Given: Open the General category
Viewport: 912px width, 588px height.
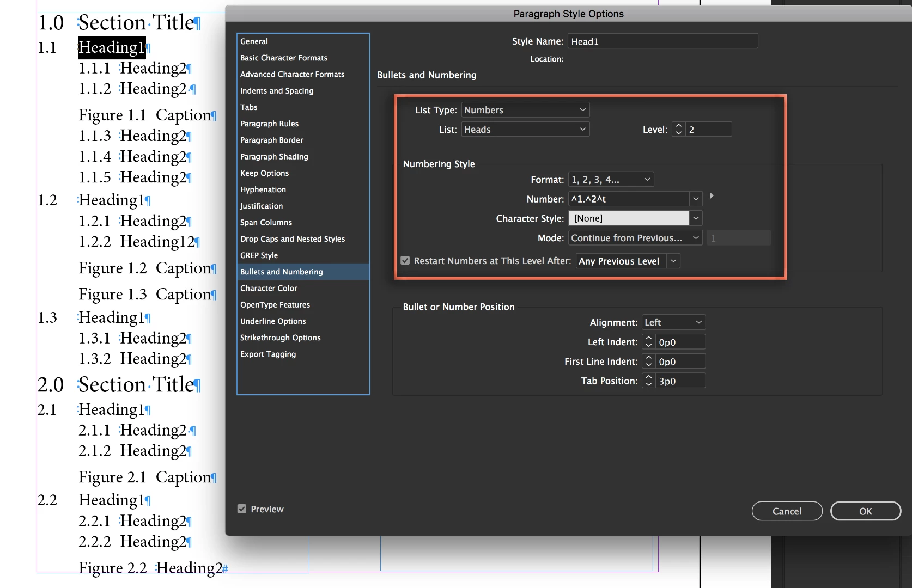Looking at the screenshot, I should (x=303, y=41).
